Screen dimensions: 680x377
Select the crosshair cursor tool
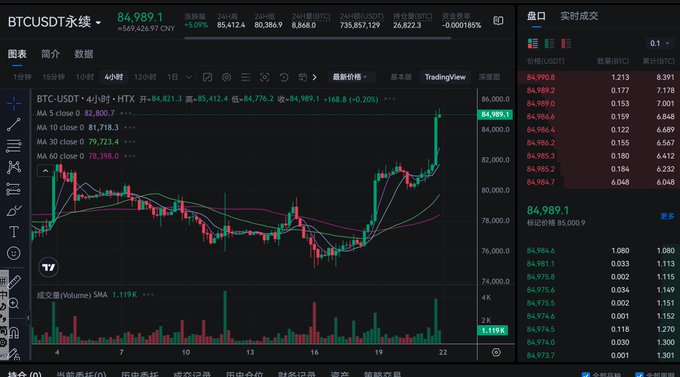pyautogui.click(x=13, y=103)
